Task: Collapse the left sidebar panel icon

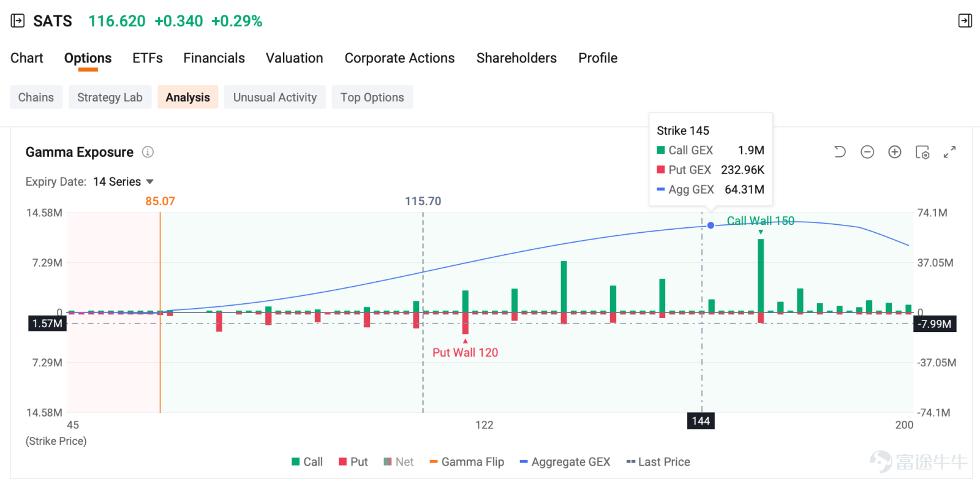Action: 18,21
